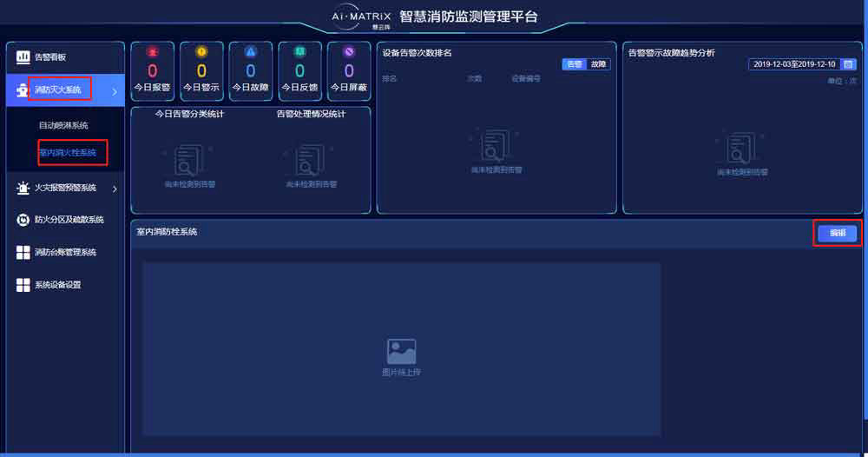The width and height of the screenshot is (868, 457).
Task: Open the 室内消火栓系统 submenu item
Action: (x=68, y=152)
